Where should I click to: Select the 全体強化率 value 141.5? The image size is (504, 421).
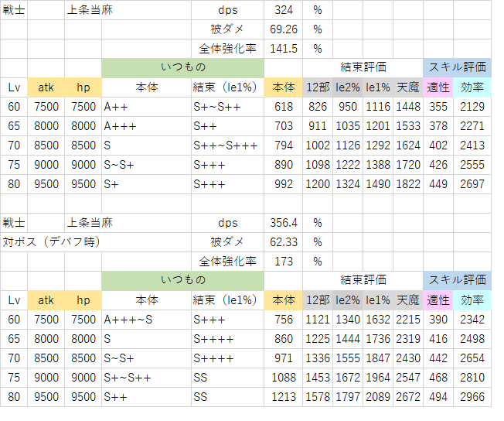[x=283, y=49]
